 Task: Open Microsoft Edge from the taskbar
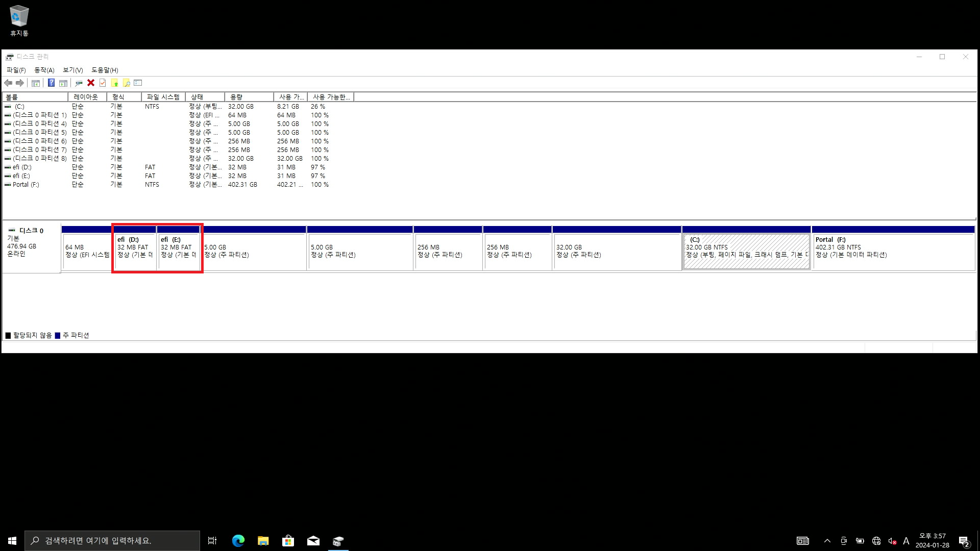click(x=238, y=541)
